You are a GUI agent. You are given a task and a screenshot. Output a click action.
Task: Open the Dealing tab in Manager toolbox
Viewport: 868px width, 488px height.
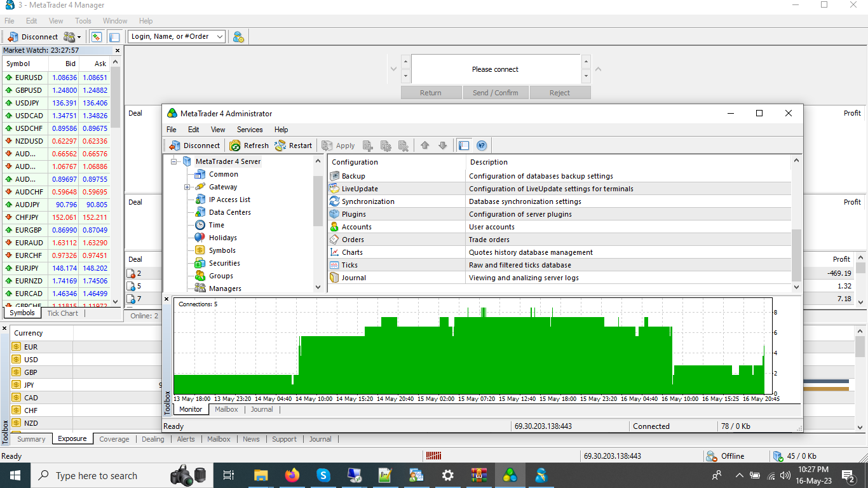[x=153, y=439]
